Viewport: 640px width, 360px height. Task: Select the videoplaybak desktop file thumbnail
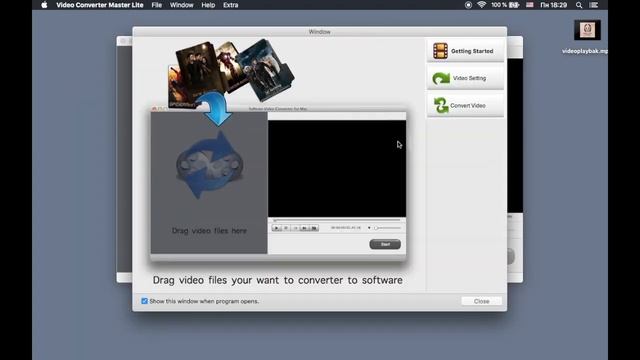point(587,30)
